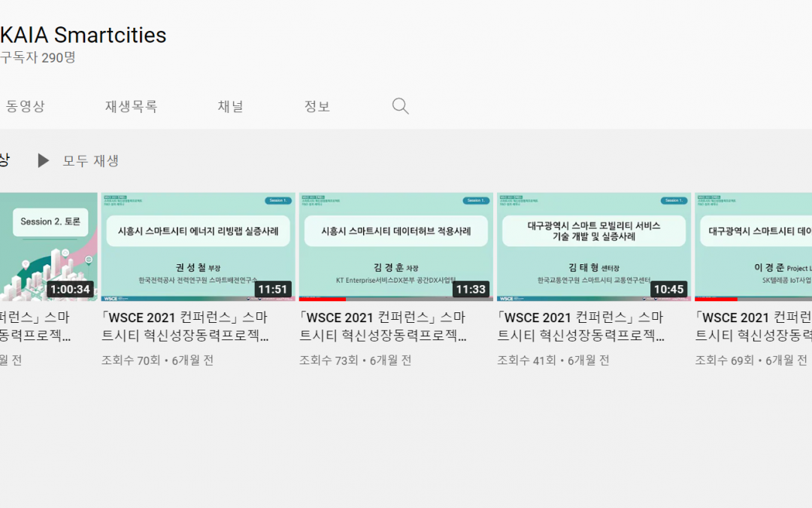Open the 시흥시 스마트시티 에너지 리빙랩 실증사례 thumbnail
Screen dimensions: 812x508
coord(198,247)
